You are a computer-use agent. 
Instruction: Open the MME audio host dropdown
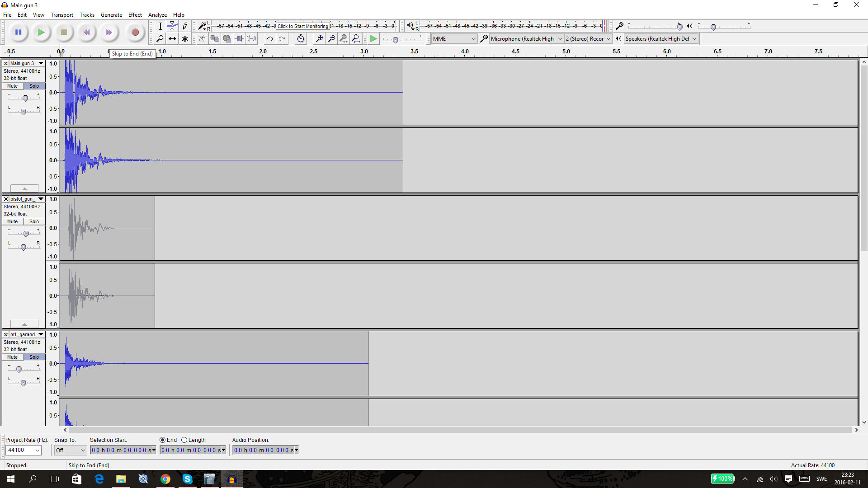click(x=454, y=39)
